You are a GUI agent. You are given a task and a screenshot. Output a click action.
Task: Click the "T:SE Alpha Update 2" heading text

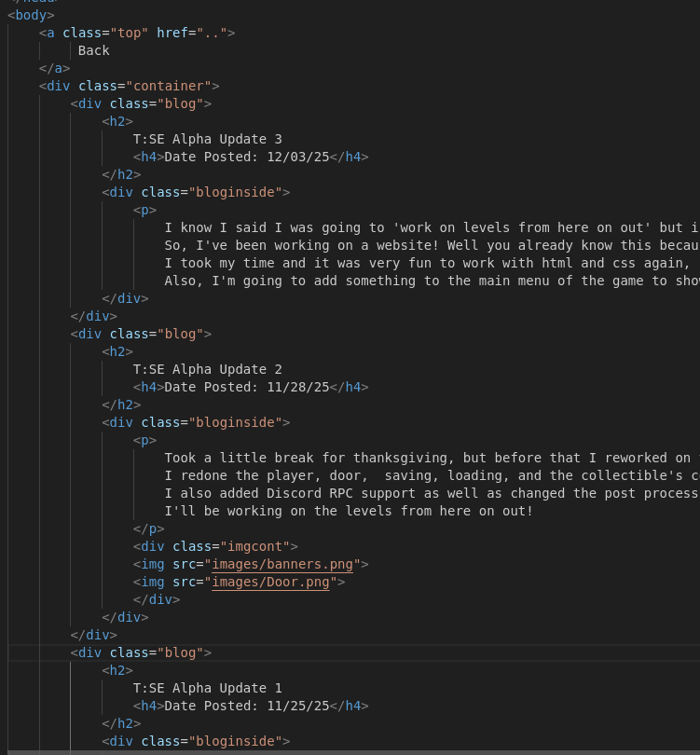pyautogui.click(x=207, y=369)
